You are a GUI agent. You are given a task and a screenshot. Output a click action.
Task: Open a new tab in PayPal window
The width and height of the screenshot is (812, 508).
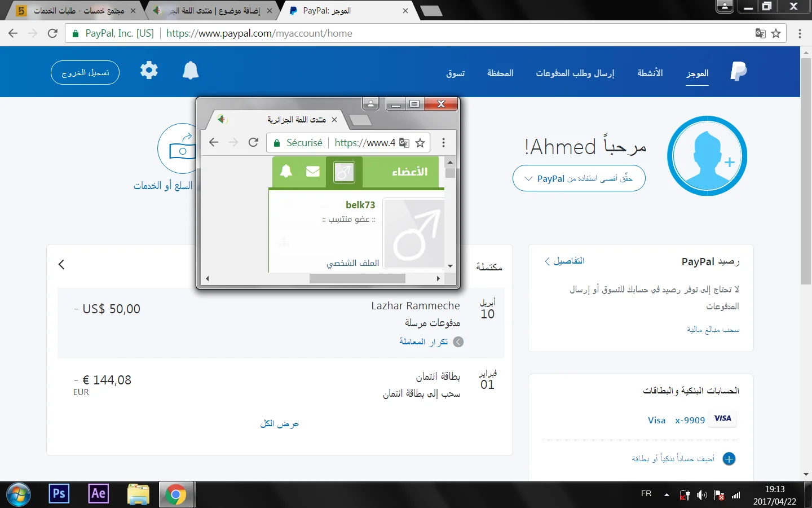[431, 11]
